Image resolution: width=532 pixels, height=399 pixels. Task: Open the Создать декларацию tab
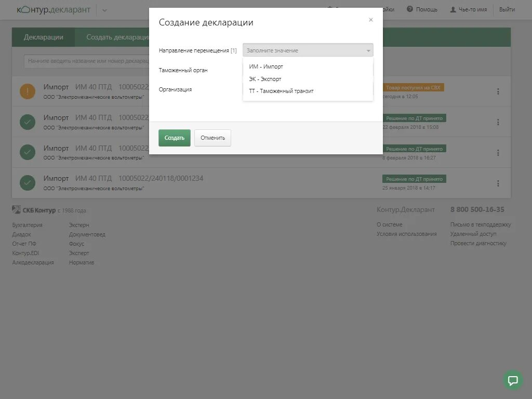pyautogui.click(x=117, y=37)
